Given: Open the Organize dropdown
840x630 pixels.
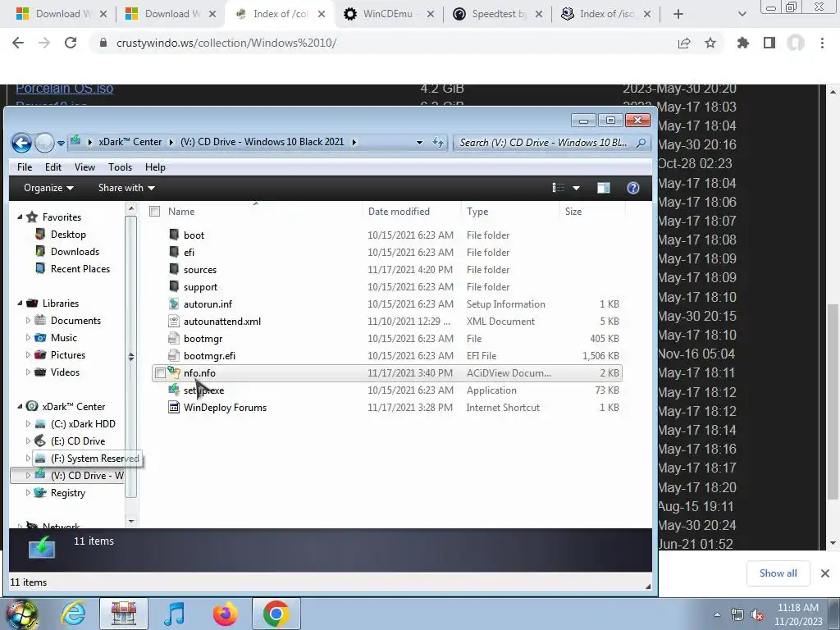Looking at the screenshot, I should (x=48, y=188).
